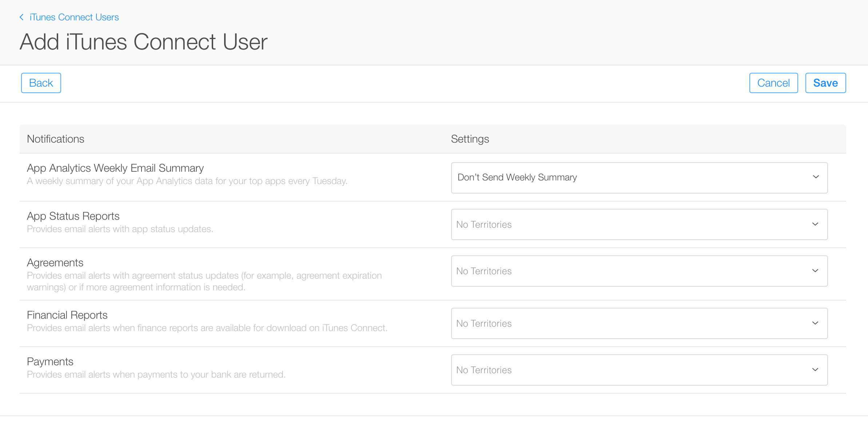Click the chevron arrow for Financial Reports
Viewport: 868px width, 422px height.
click(815, 323)
